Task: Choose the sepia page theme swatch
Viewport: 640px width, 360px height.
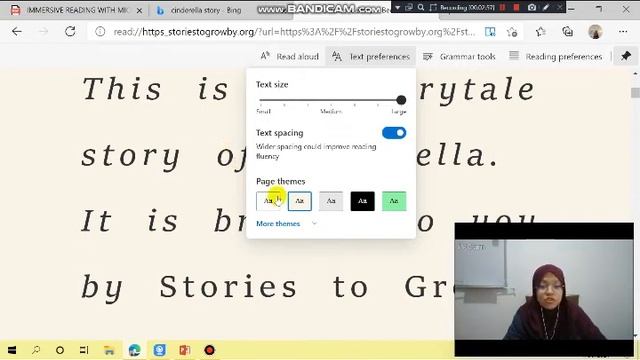Action: coord(300,201)
